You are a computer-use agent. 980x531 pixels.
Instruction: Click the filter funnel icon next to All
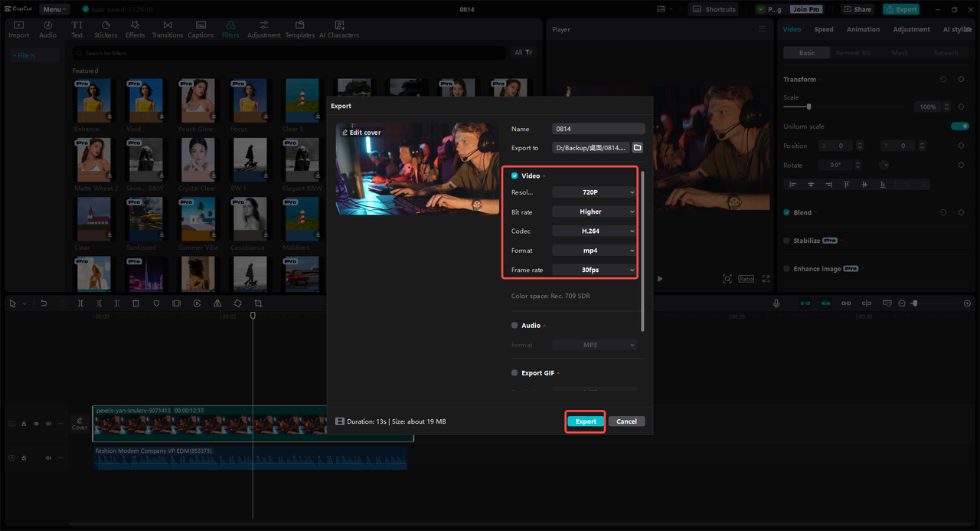529,53
